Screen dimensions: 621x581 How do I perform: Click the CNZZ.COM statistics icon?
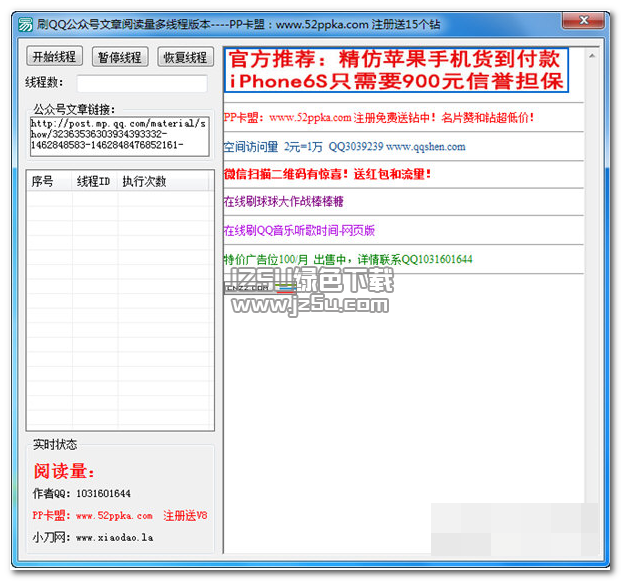point(260,288)
